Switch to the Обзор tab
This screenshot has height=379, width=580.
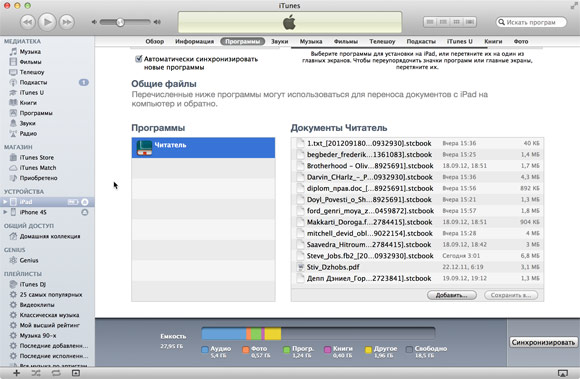coord(155,41)
